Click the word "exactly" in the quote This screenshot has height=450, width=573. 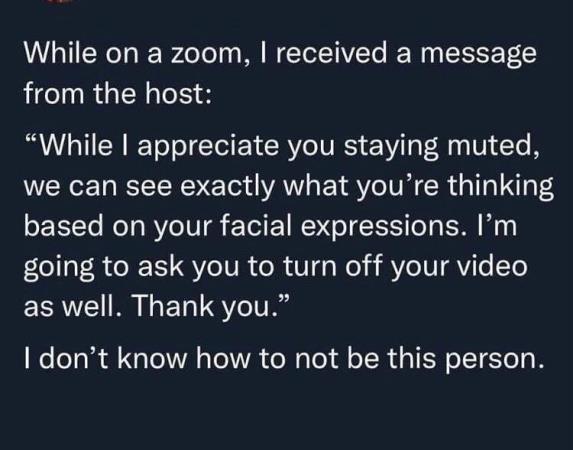(x=227, y=187)
